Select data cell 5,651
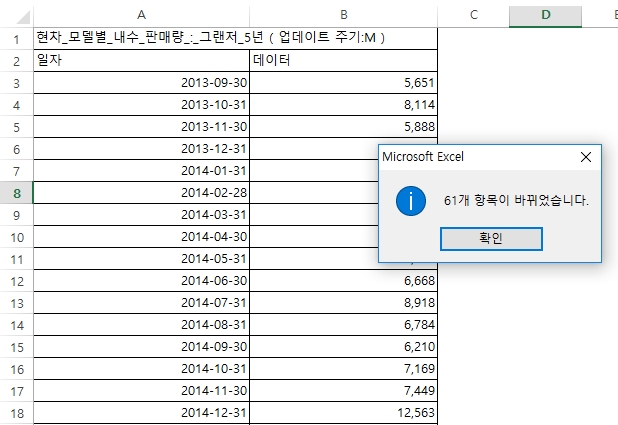The height and width of the screenshot is (425, 618). (343, 83)
